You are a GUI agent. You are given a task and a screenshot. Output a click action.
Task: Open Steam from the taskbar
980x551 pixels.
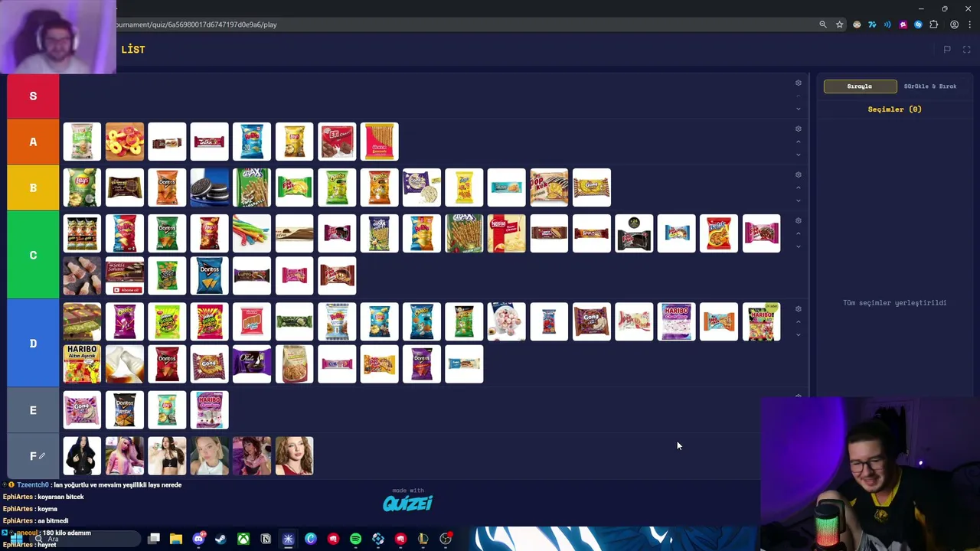pos(220,539)
